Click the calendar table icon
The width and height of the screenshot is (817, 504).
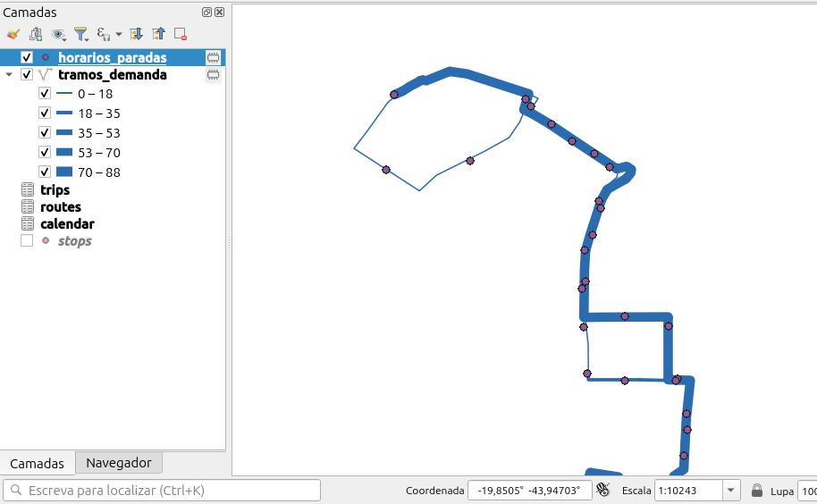coord(28,224)
